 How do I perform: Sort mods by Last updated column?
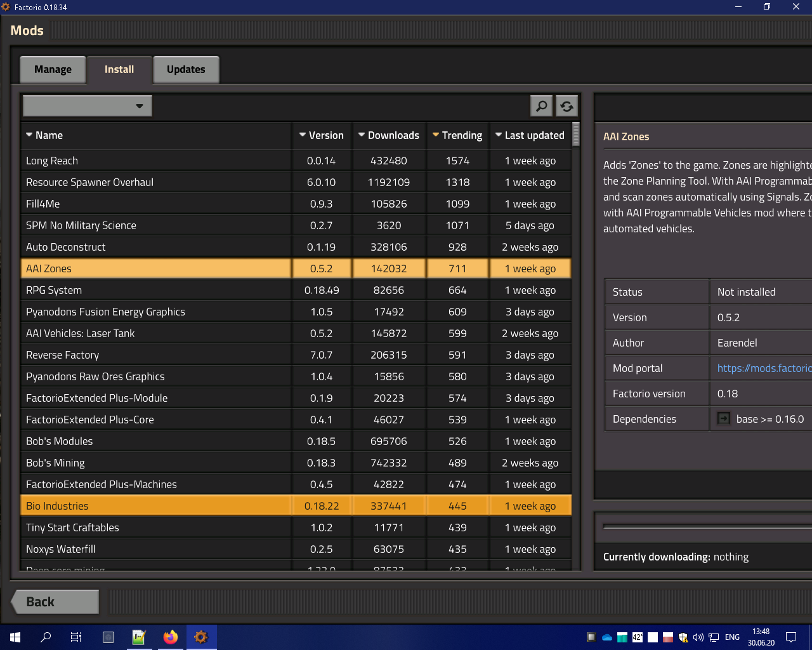pyautogui.click(x=530, y=135)
